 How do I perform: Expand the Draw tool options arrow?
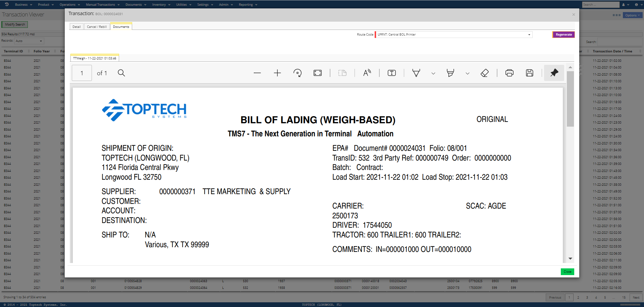pyautogui.click(x=433, y=74)
